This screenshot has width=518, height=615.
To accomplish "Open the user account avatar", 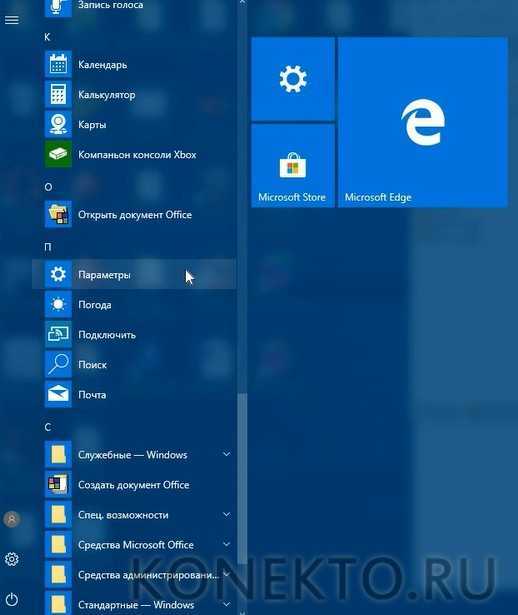I will (x=12, y=519).
